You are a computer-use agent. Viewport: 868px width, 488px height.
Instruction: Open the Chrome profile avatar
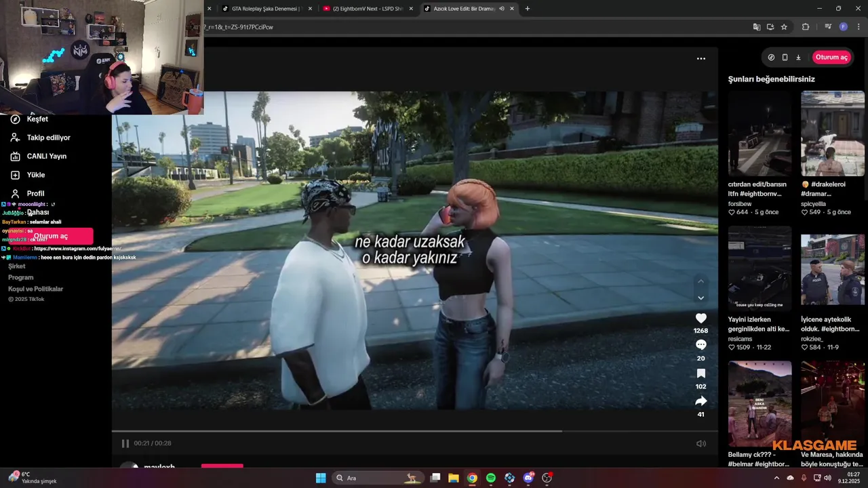[x=844, y=27]
